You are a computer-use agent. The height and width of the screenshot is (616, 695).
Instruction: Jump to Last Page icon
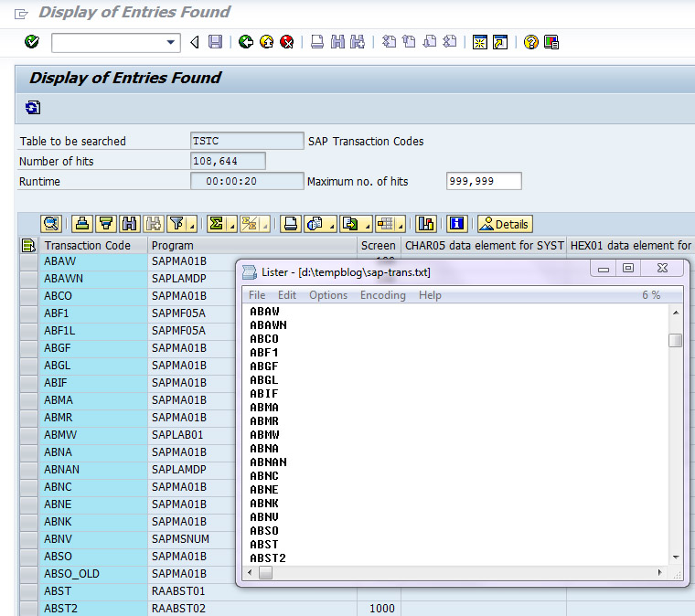click(x=449, y=42)
